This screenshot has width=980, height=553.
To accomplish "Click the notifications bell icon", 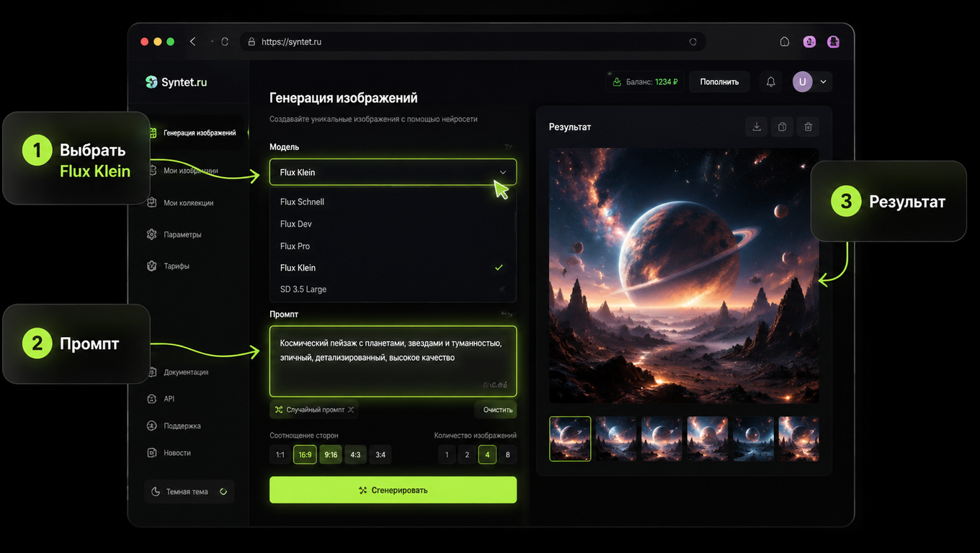I will pyautogui.click(x=770, y=82).
